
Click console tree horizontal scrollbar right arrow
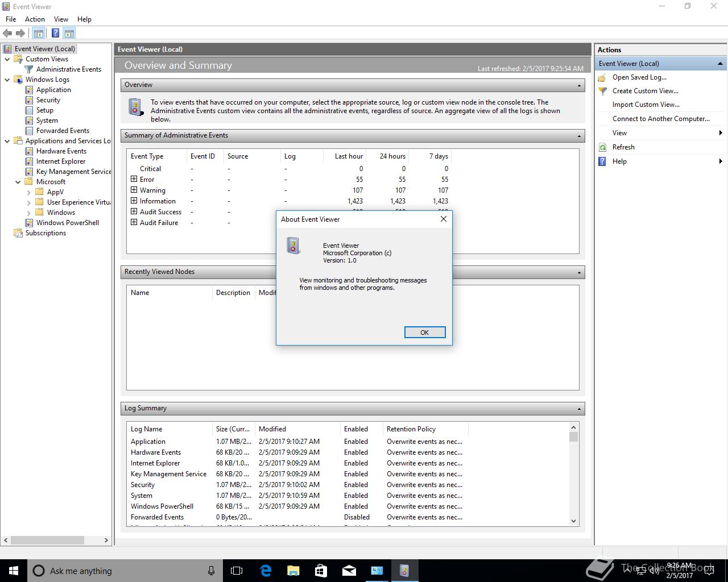pyautogui.click(x=106, y=541)
